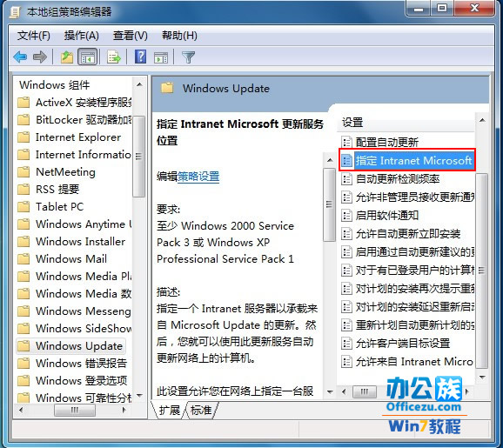Select the Windows Anytime Upgrade folder
Viewport: 503px width, 448px height.
tap(75, 224)
